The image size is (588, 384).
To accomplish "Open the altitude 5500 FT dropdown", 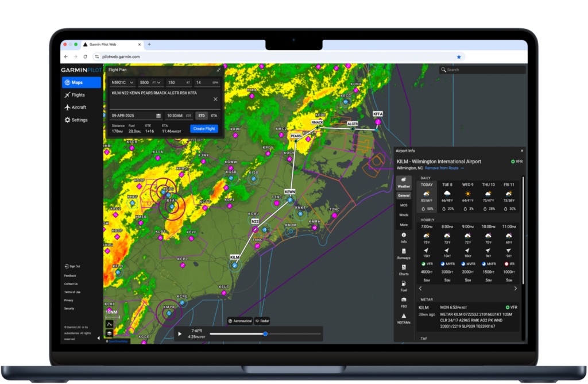I will pos(150,83).
